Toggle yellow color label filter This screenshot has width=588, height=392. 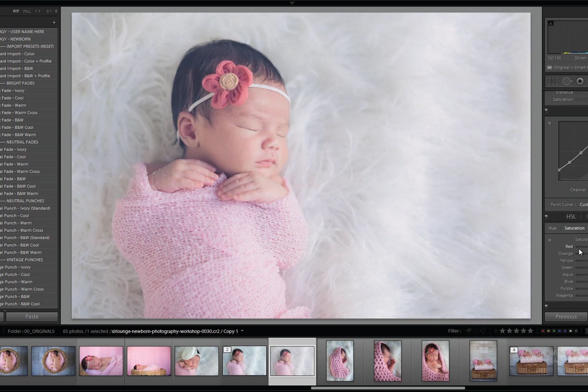click(x=548, y=331)
